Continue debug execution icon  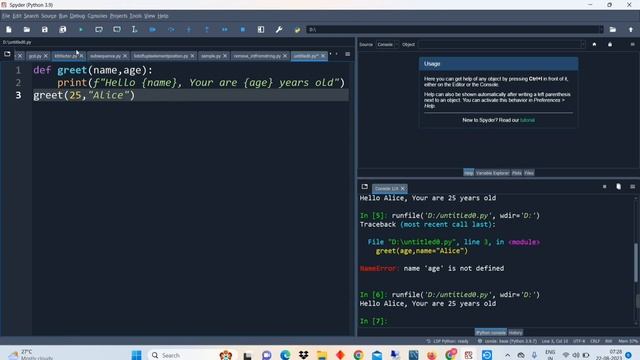click(x=224, y=29)
